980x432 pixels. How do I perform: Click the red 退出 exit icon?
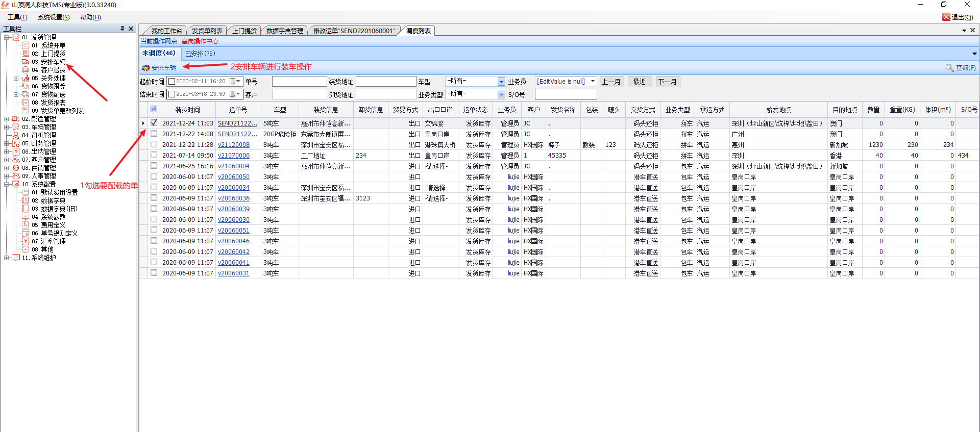(x=946, y=17)
